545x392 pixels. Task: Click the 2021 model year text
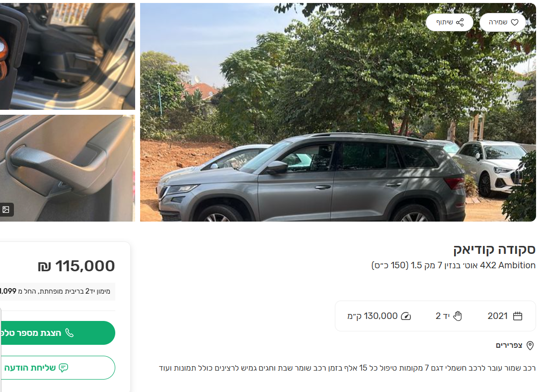click(497, 316)
